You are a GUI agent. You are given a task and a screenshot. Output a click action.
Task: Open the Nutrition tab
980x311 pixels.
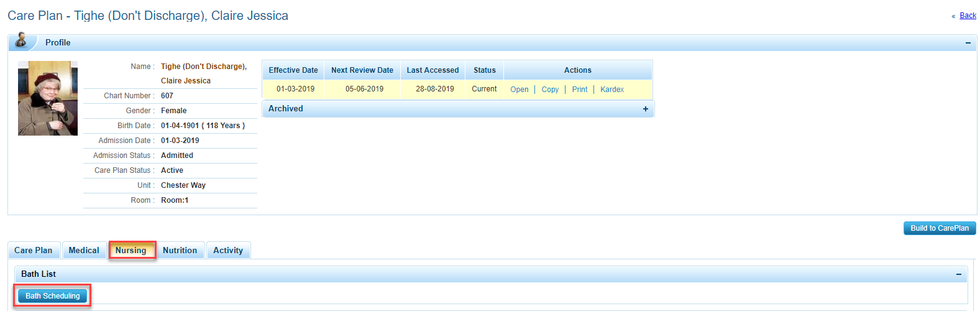[180, 251]
